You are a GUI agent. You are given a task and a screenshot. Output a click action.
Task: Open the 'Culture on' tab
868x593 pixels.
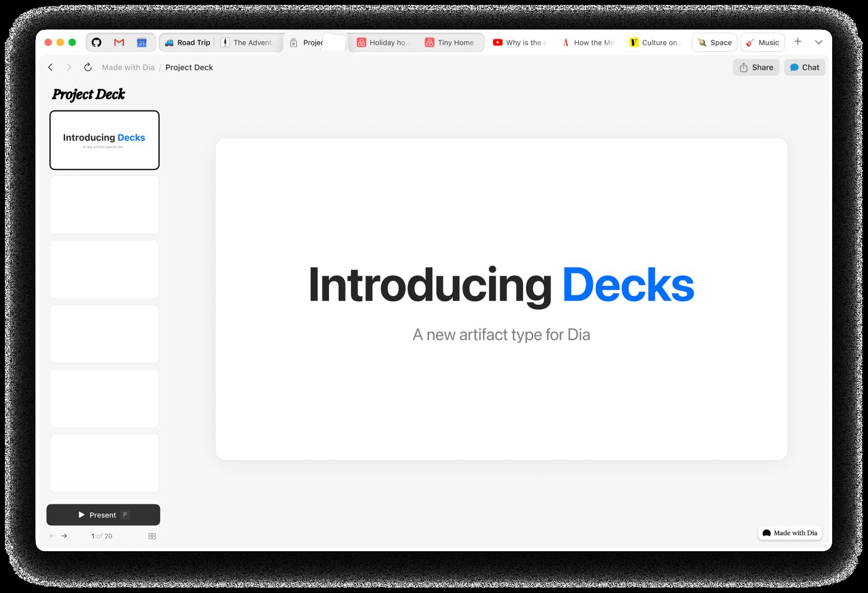(x=655, y=42)
